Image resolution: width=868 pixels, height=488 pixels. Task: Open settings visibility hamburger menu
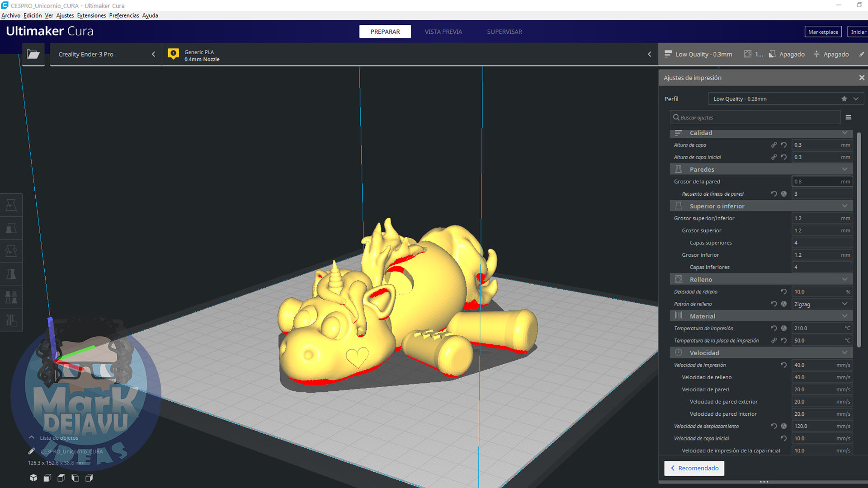click(849, 117)
